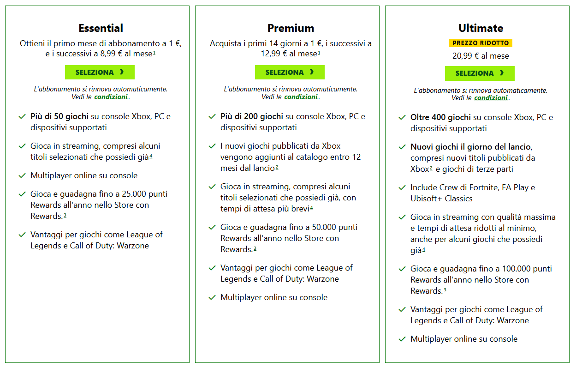588x368 pixels.
Task: Click the checkmark beside "Più di 200 giochi"
Action: point(212,117)
